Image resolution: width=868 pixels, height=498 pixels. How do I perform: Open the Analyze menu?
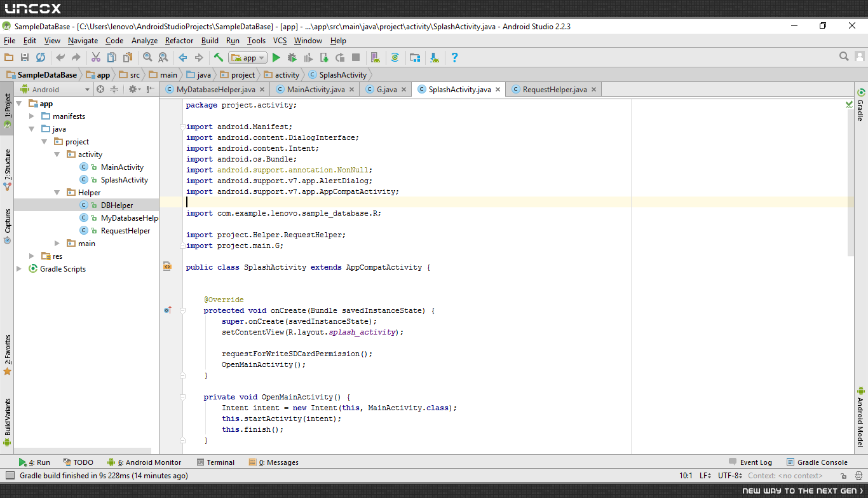tap(144, 41)
